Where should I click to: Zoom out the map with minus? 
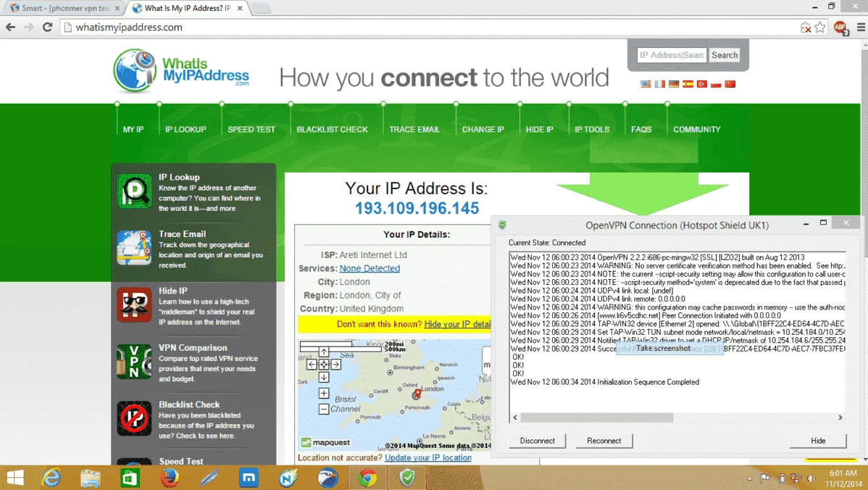point(324,409)
